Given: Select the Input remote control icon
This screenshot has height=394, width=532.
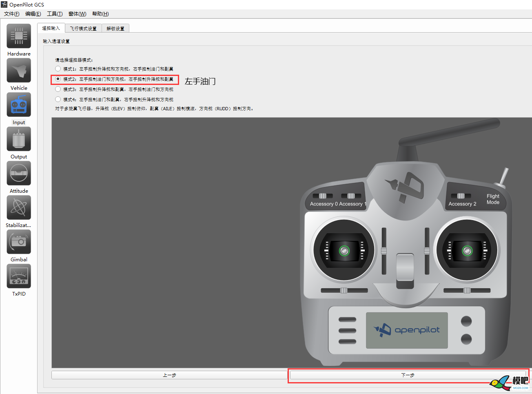Looking at the screenshot, I should point(19,105).
